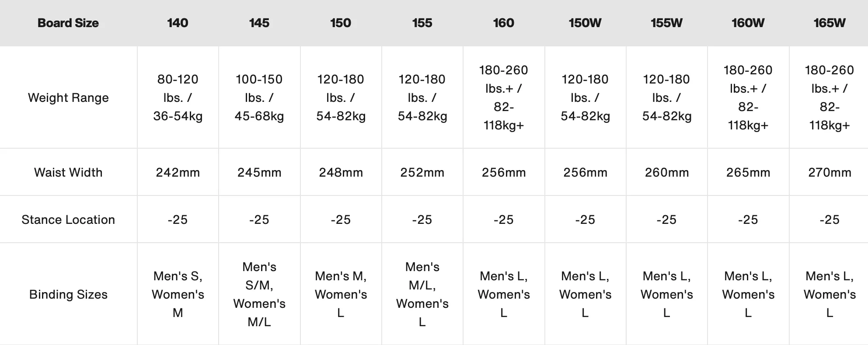Click the 150W column header
This screenshot has width=868, height=345.
585,23
